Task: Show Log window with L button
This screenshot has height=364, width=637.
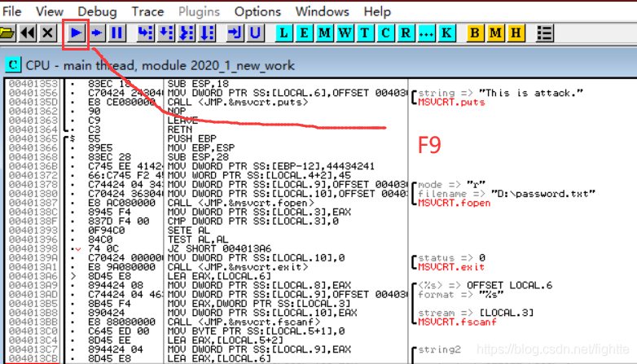Action: pyautogui.click(x=284, y=33)
